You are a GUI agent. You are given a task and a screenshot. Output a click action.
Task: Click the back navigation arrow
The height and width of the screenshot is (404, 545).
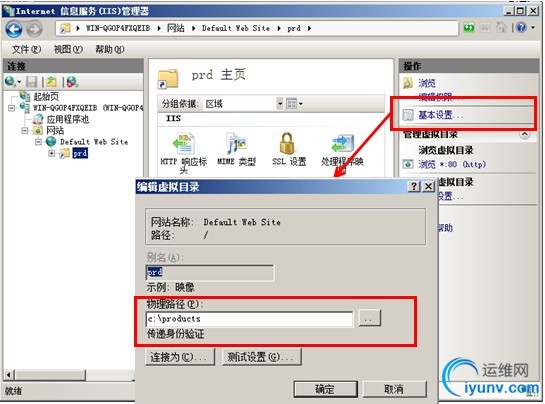point(14,29)
